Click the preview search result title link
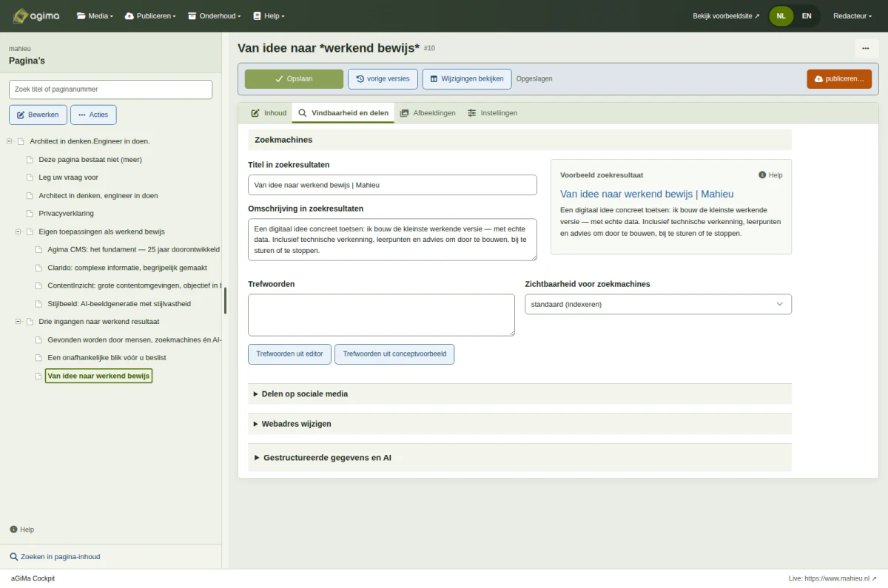The width and height of the screenshot is (888, 588). click(x=647, y=194)
